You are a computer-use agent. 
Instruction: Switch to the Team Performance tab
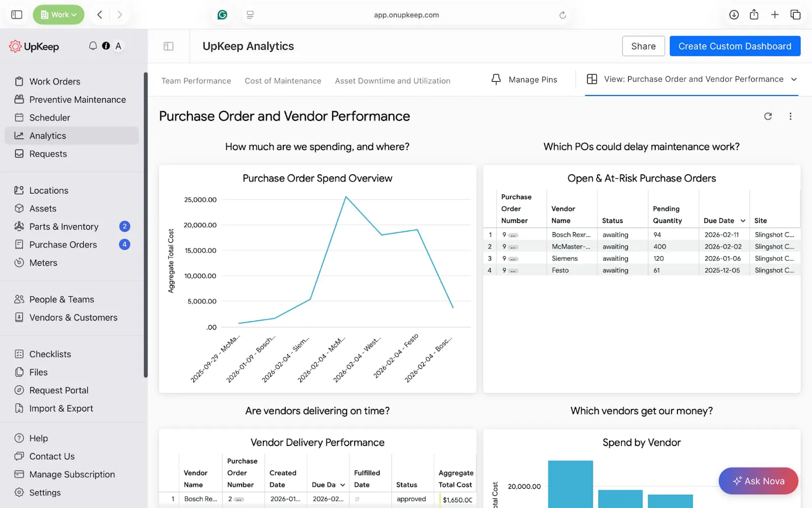pyautogui.click(x=196, y=81)
